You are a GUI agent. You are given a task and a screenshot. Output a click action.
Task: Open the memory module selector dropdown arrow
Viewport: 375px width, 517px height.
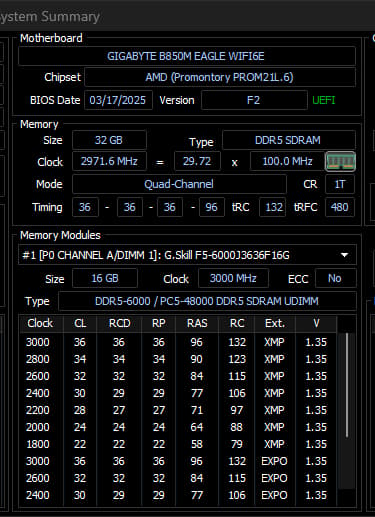pyautogui.click(x=344, y=255)
